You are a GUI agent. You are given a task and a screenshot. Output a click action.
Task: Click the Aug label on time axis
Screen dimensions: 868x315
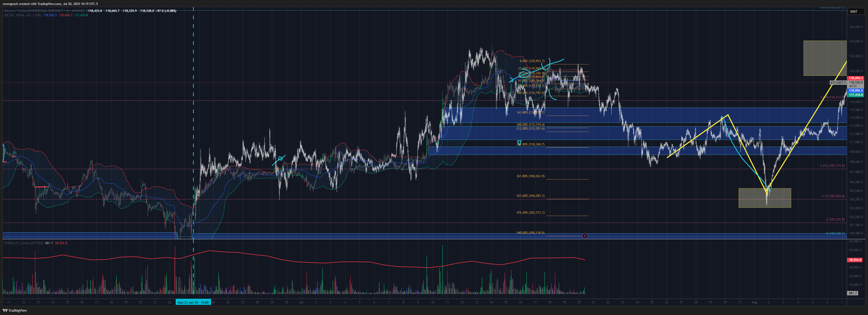[754, 302]
